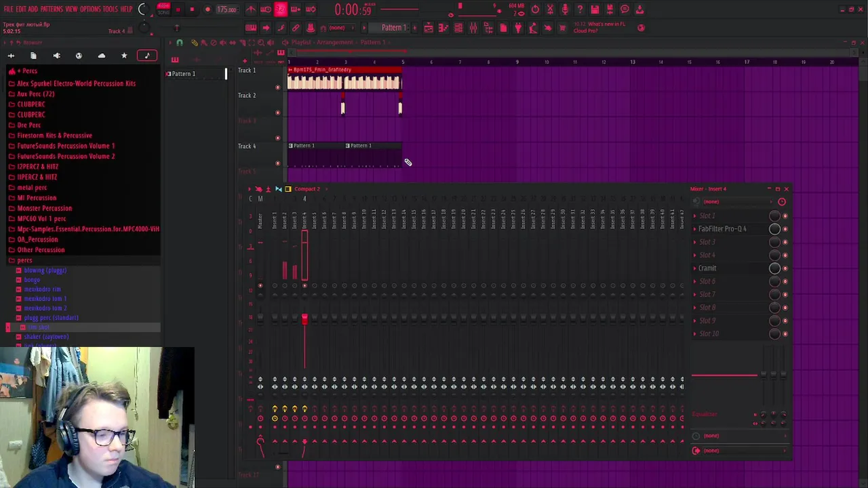Select the browser plugins plug tab
Image resolution: width=868 pixels, height=488 pixels.
tap(56, 56)
